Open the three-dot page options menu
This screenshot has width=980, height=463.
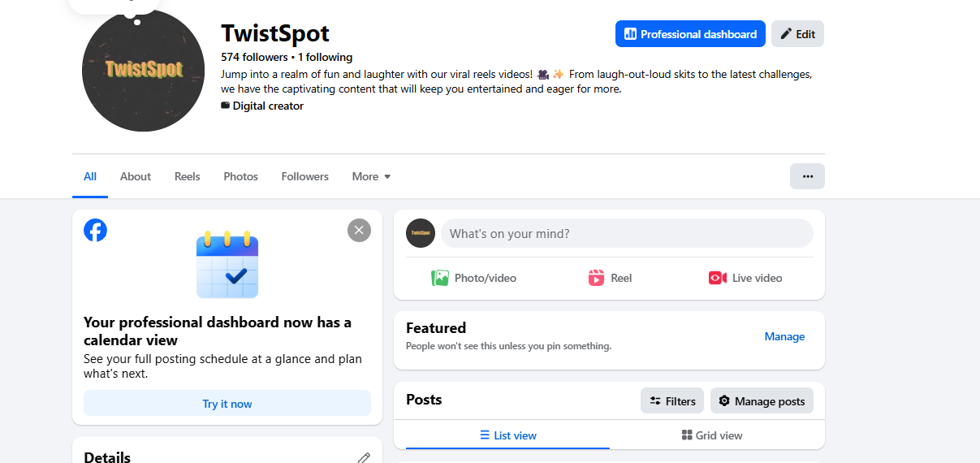coord(807,176)
